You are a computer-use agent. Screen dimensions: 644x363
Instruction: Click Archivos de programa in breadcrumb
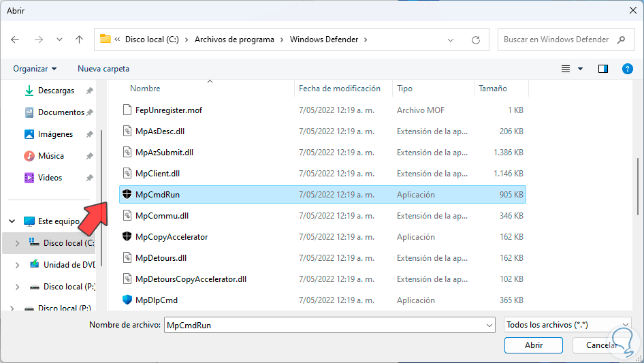[234, 40]
